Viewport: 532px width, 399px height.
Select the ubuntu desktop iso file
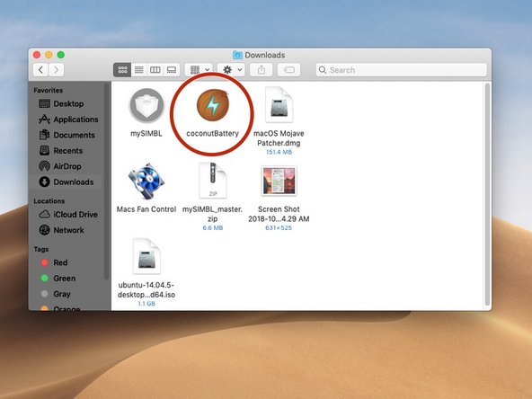coord(146,256)
